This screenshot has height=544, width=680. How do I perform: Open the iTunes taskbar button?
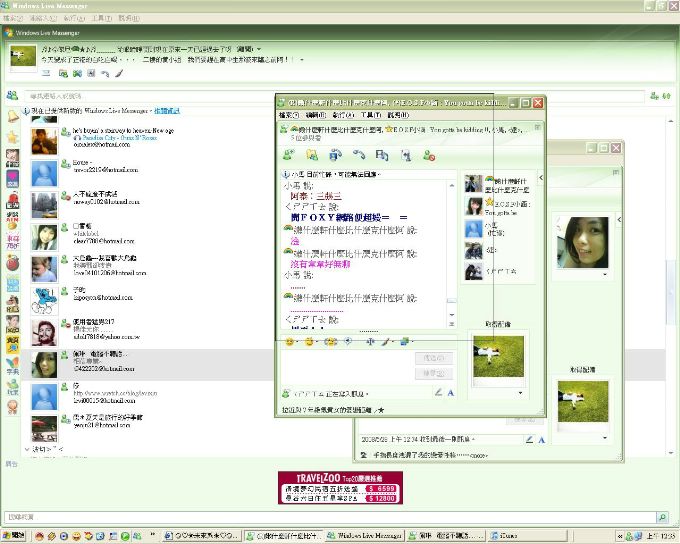click(527, 536)
